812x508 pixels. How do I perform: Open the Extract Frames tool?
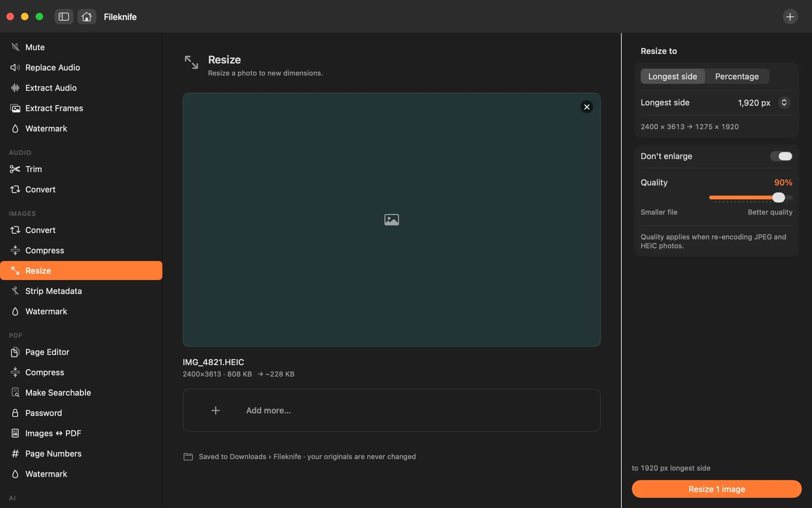(x=81, y=108)
